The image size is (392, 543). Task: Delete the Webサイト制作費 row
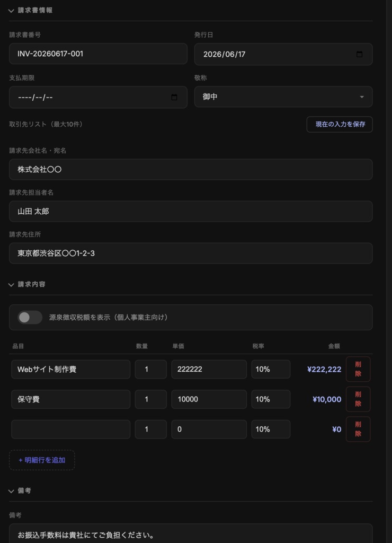358,369
